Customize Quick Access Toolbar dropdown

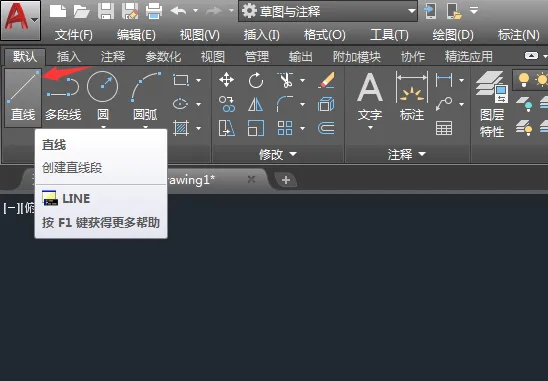(474, 10)
